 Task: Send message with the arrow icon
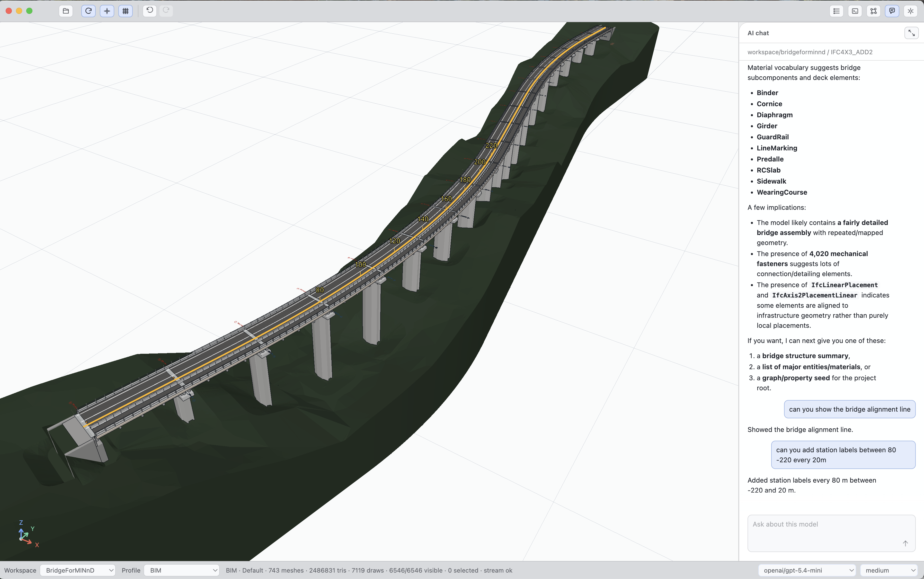click(905, 543)
